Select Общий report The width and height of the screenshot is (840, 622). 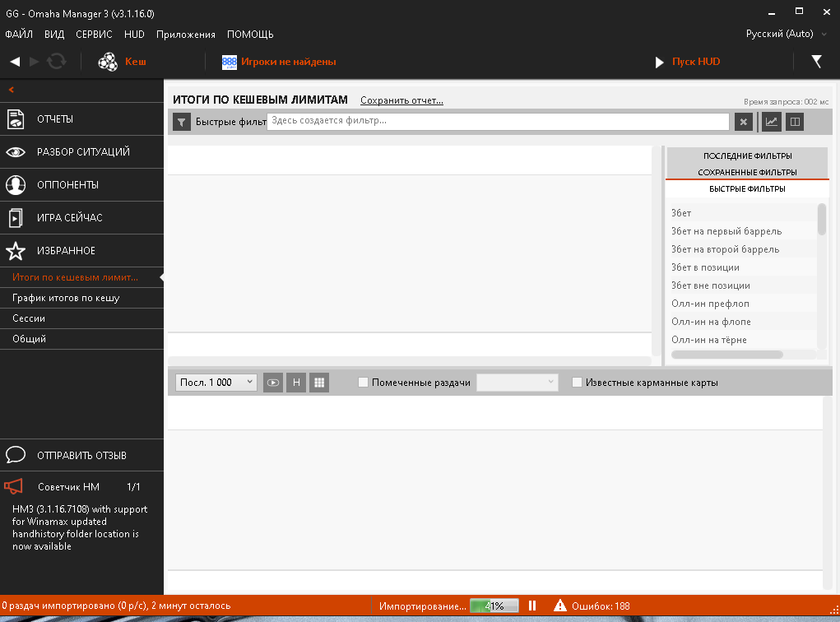81,339
